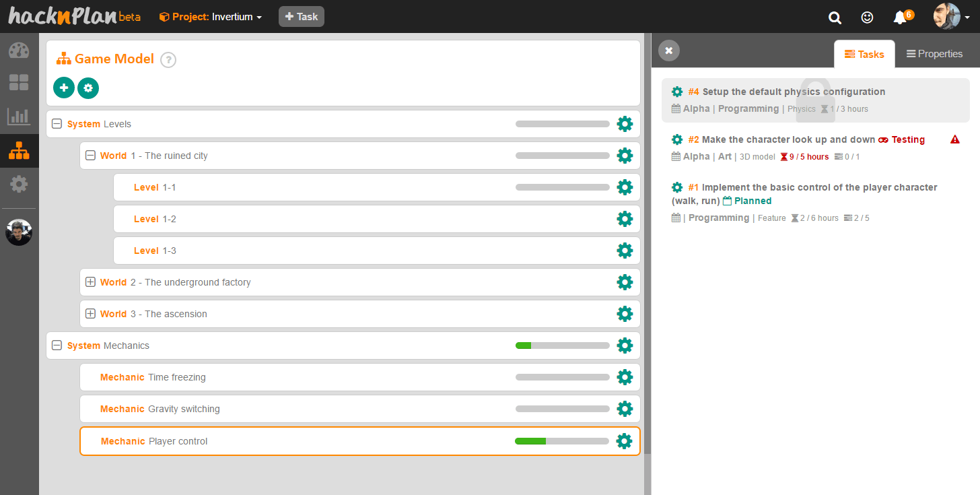The image size is (980, 495).
Task: Click the Game Model help question mark
Action: (x=168, y=60)
